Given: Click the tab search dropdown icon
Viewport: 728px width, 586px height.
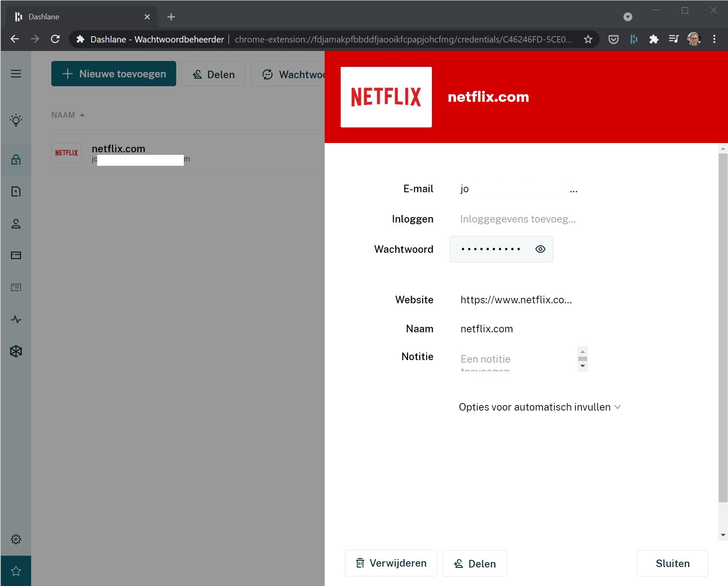Looking at the screenshot, I should (628, 17).
